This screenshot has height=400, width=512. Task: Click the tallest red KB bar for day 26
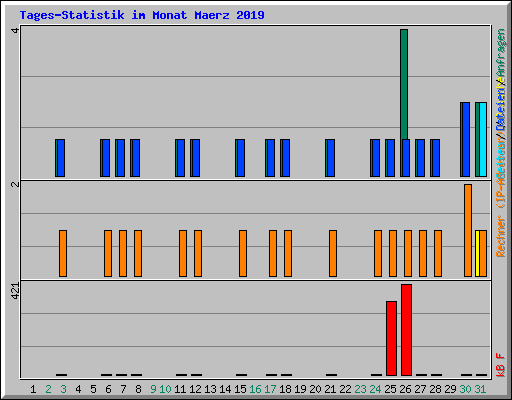coord(406,330)
